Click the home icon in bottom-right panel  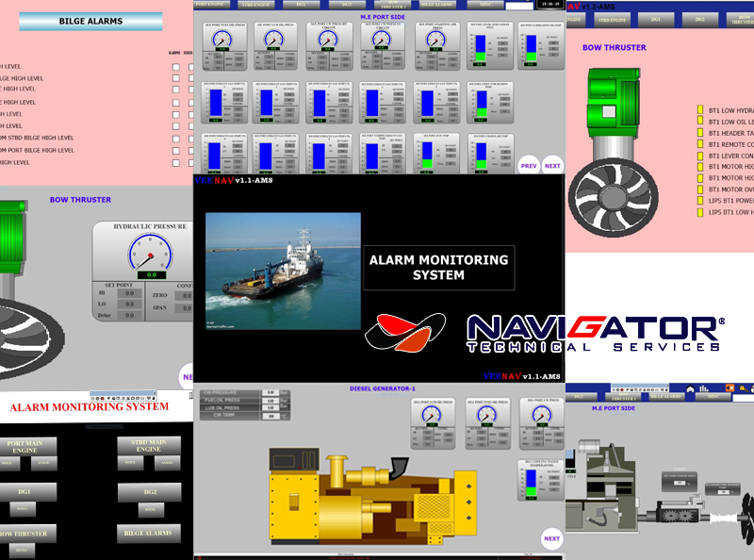pos(690,388)
